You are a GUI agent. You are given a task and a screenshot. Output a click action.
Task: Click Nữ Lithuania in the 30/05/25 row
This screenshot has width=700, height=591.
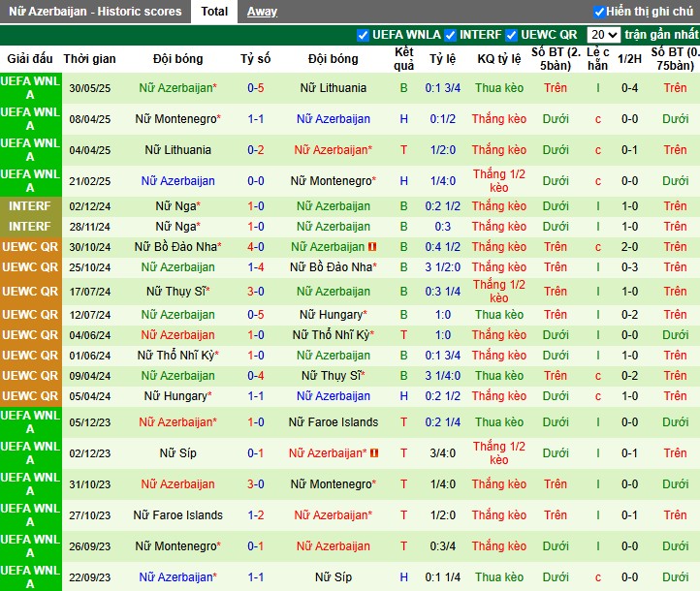(x=334, y=88)
